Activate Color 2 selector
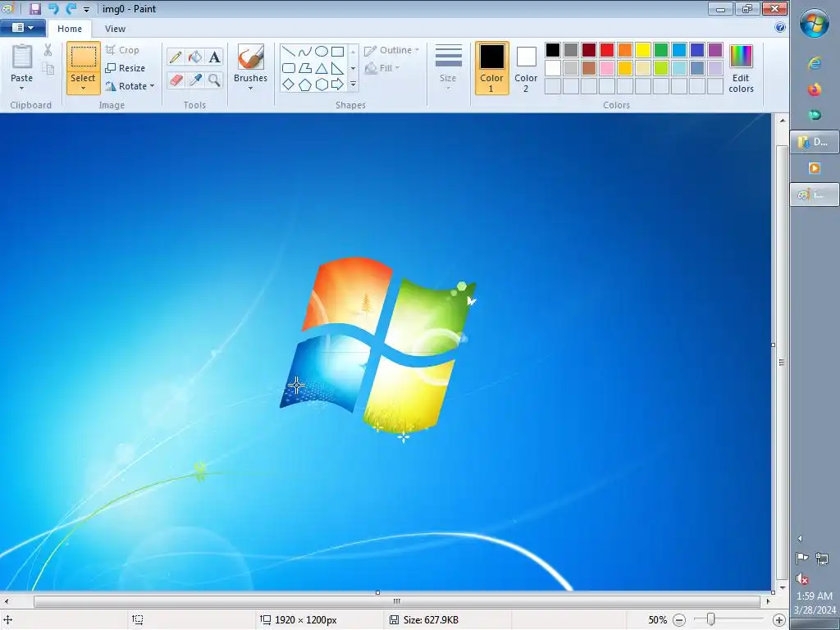 pos(526,68)
